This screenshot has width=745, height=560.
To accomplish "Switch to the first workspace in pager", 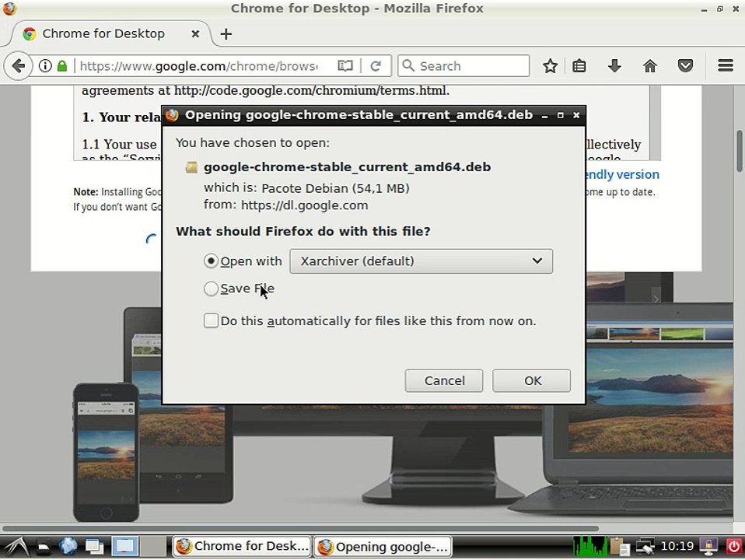I will [x=125, y=546].
